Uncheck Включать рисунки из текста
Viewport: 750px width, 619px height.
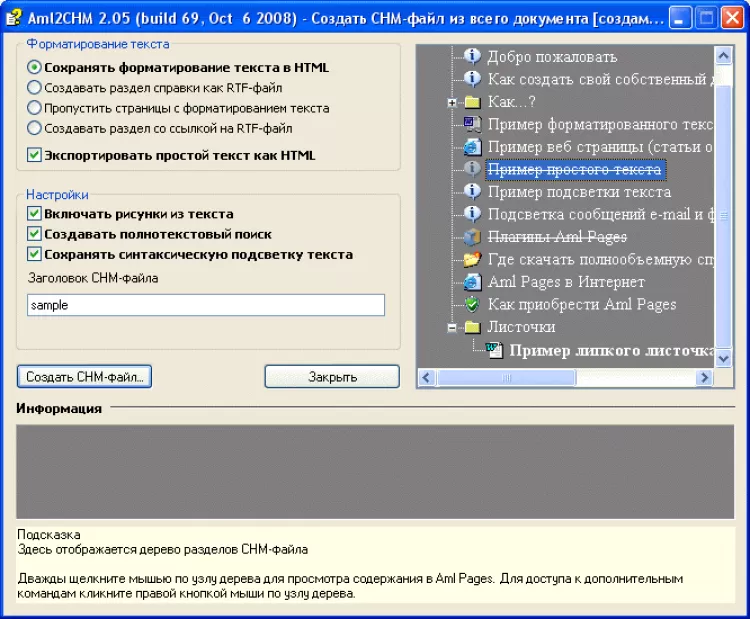coord(34,213)
